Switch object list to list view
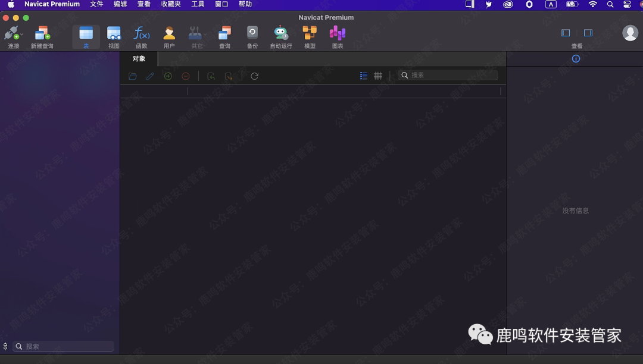 point(364,76)
